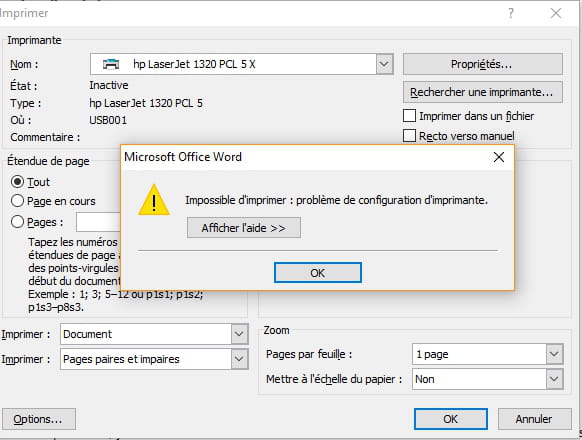Click the Mettre à l'échelle du papier label
Image resolution: width=582 pixels, height=440 pixels.
pyautogui.click(x=334, y=379)
